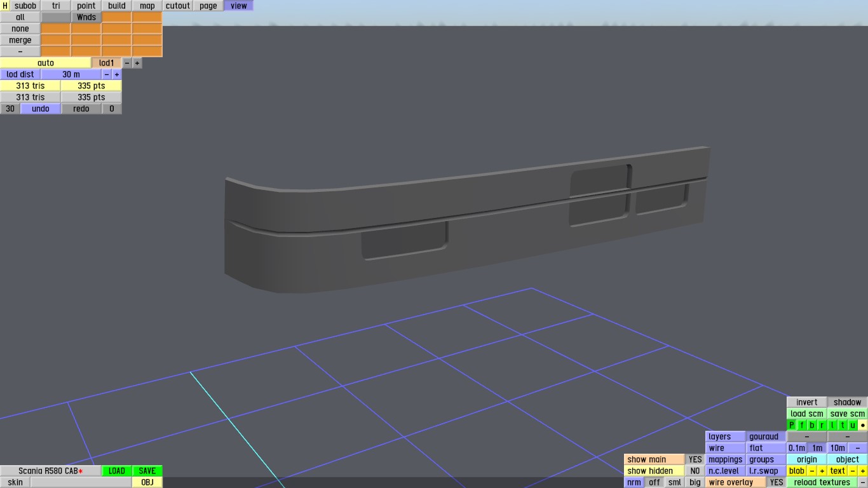Screen dimensions: 868x488
Task: Open the page menu
Action: coord(208,6)
